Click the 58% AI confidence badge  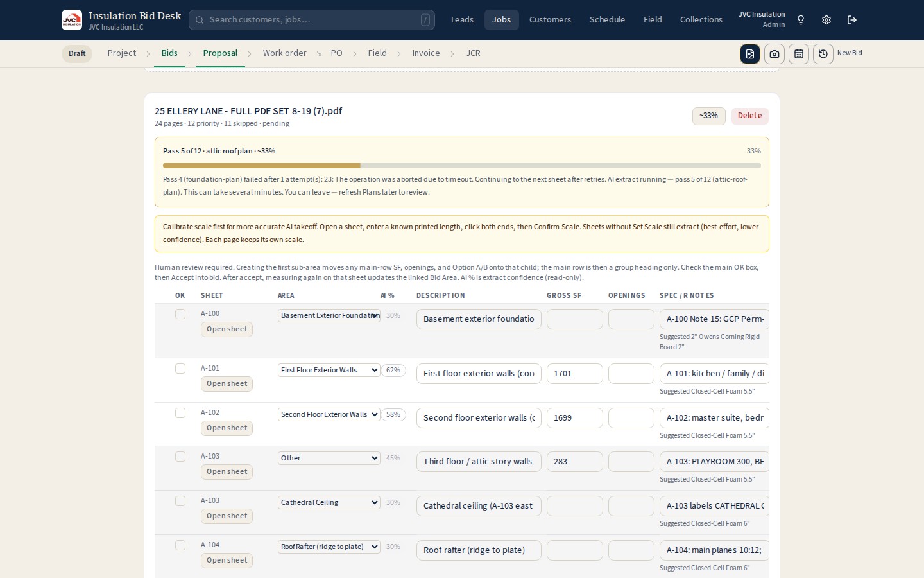[x=393, y=415]
